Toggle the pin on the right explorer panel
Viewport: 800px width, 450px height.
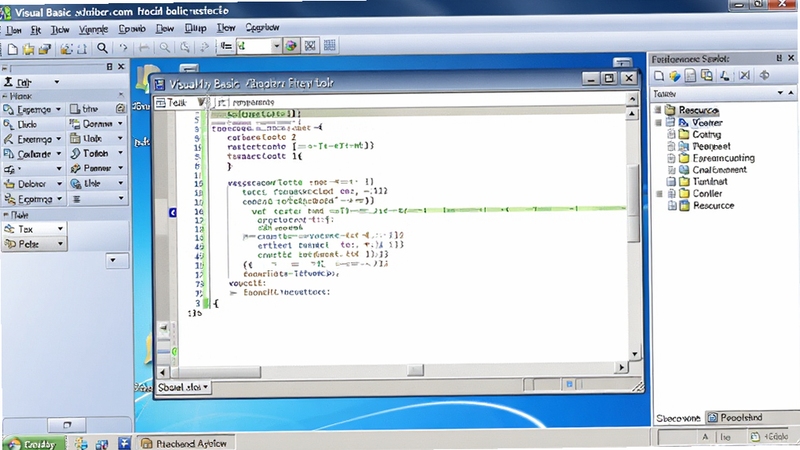click(779, 58)
